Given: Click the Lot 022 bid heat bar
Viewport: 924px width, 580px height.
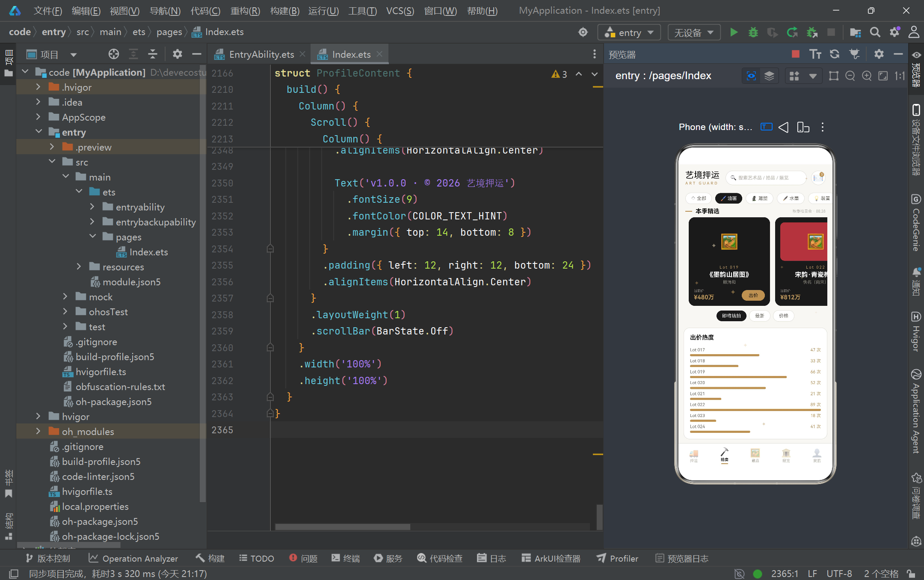Looking at the screenshot, I should (755, 410).
